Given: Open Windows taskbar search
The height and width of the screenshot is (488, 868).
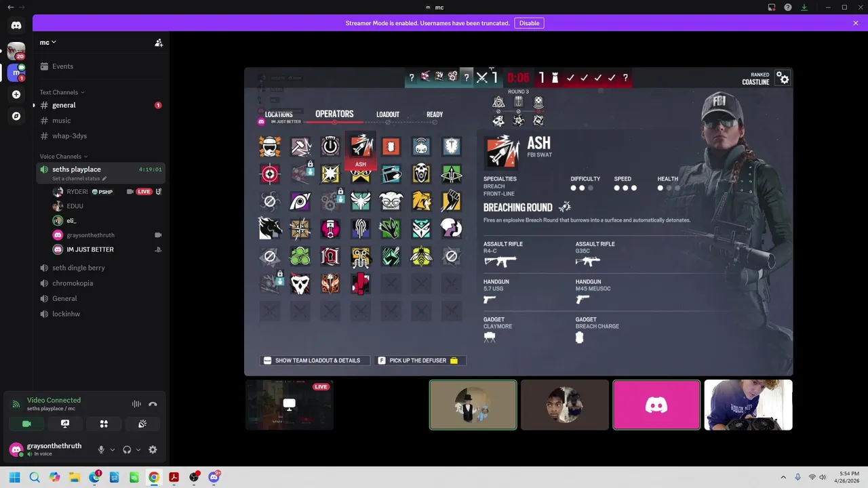Looking at the screenshot, I should (x=35, y=477).
